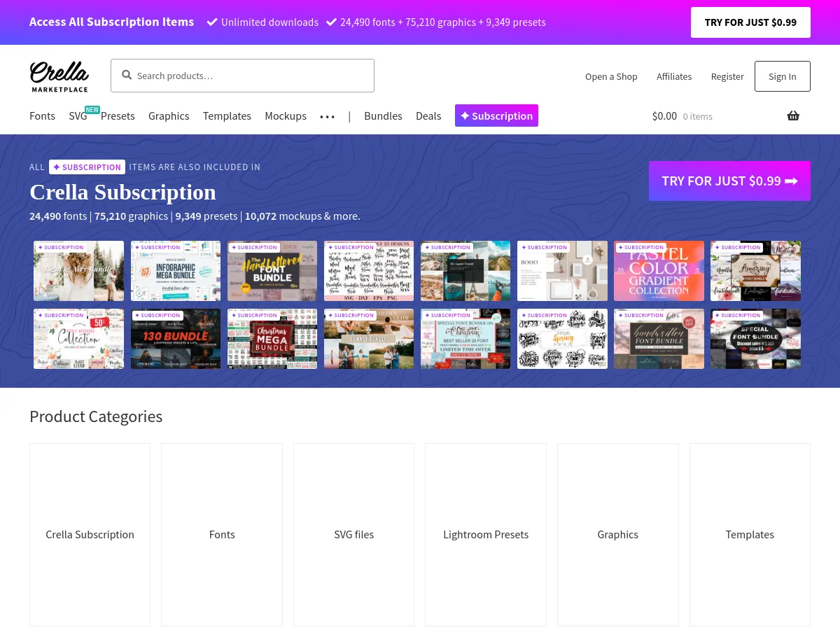Click the shopping basket icon in the header

(x=793, y=115)
